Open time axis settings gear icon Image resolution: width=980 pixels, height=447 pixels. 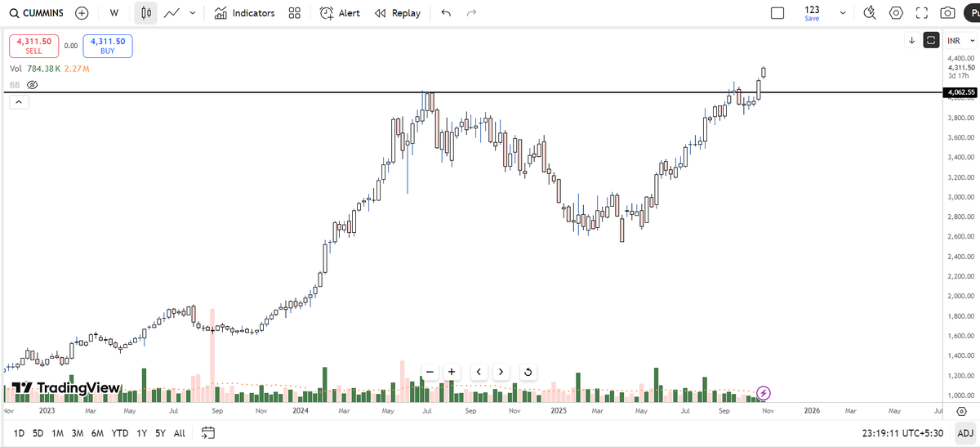(x=961, y=410)
